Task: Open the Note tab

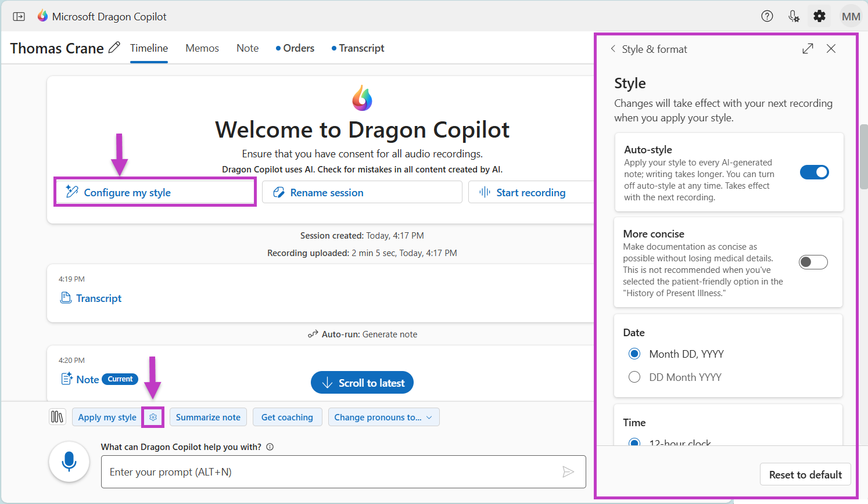Action: pos(248,48)
